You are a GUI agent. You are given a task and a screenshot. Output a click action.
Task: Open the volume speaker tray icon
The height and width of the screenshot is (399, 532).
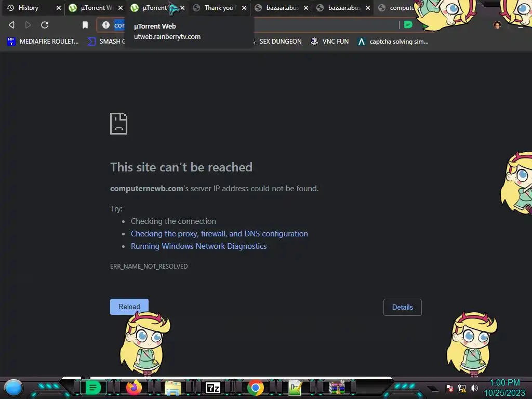point(474,388)
